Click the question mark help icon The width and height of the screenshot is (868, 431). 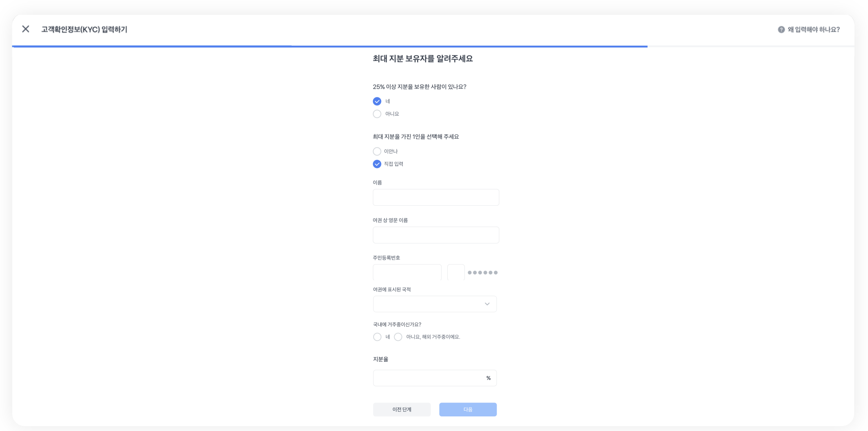(x=781, y=30)
